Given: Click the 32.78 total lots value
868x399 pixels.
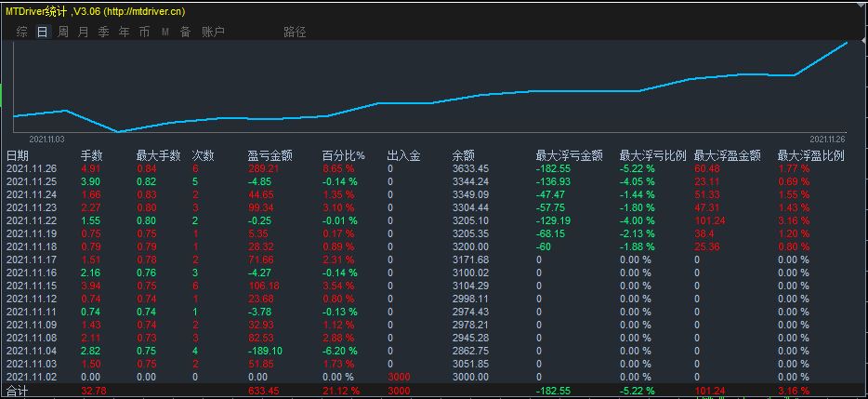Looking at the screenshot, I should coord(93,391).
